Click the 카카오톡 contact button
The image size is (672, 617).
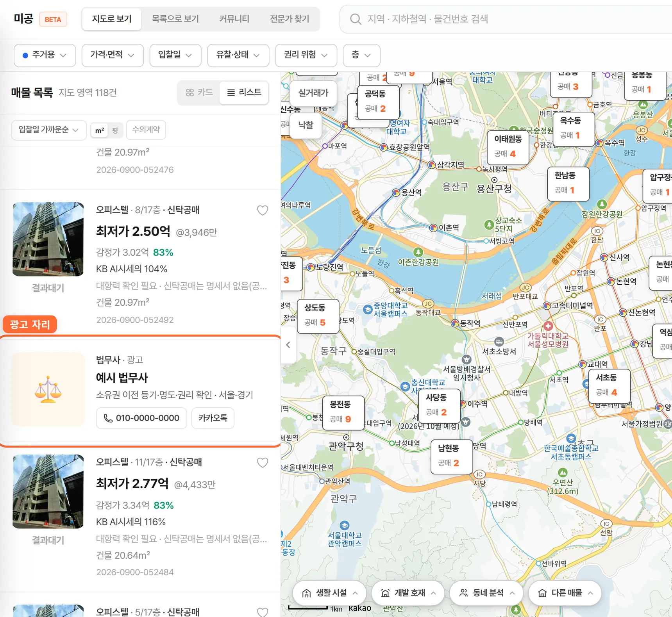pyautogui.click(x=213, y=418)
